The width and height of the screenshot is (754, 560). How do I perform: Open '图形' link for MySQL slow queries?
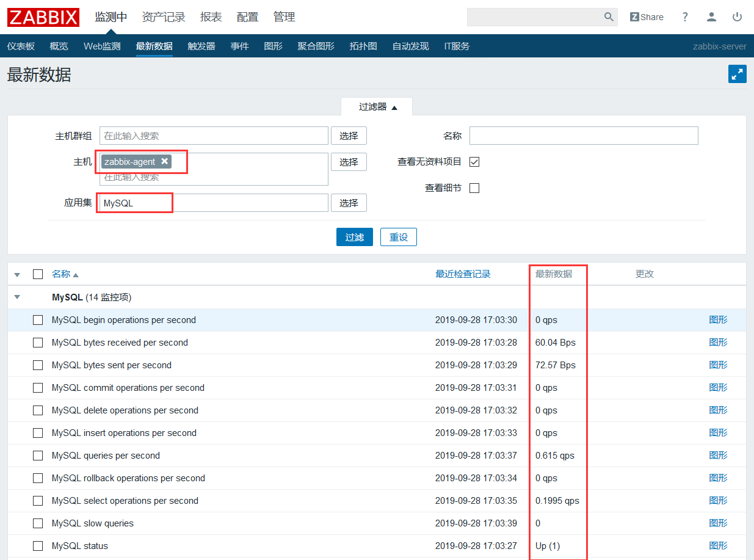(719, 523)
